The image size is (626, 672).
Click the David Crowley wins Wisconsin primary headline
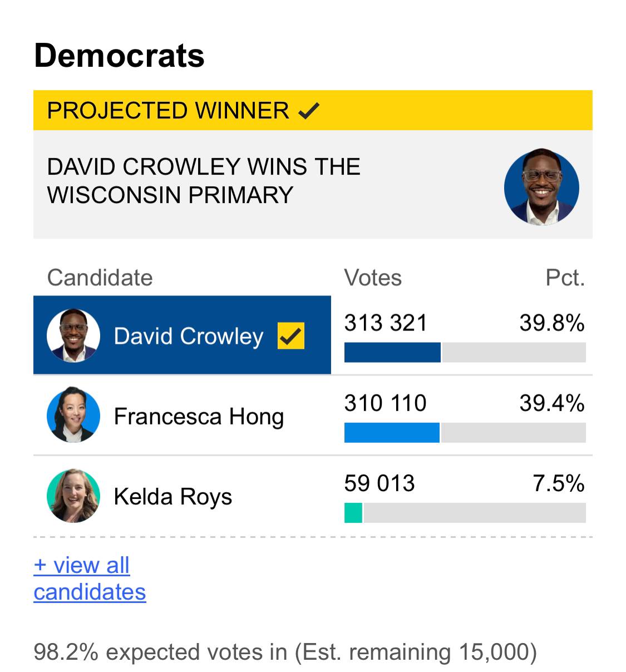[204, 181]
